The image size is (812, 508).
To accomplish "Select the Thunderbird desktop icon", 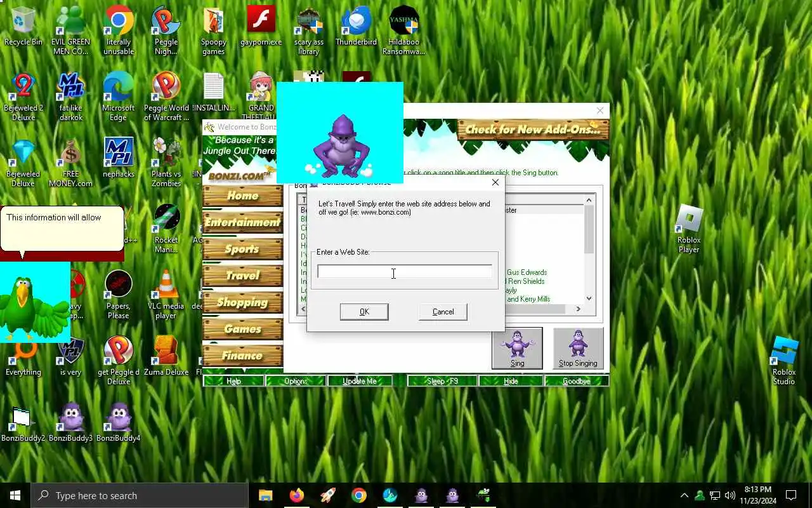I will click(356, 27).
